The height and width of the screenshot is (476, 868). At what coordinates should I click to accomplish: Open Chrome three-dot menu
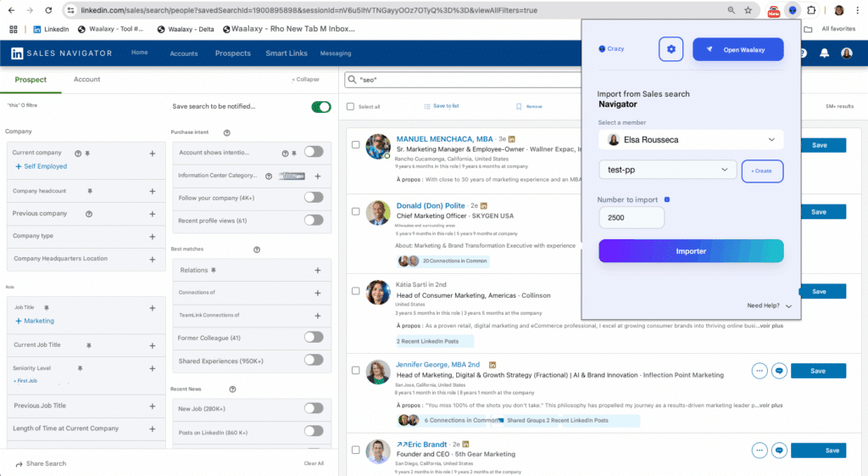tap(858, 10)
